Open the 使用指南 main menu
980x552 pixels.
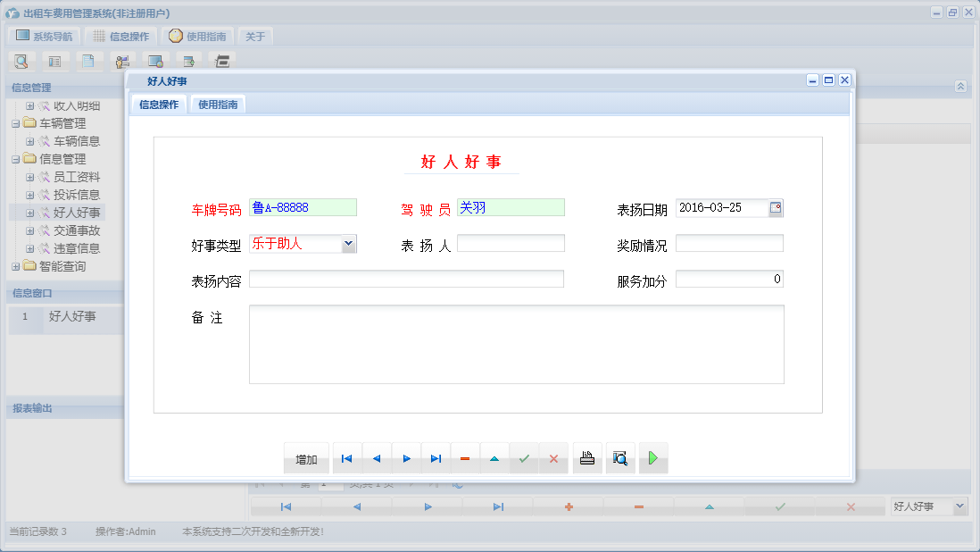(197, 37)
